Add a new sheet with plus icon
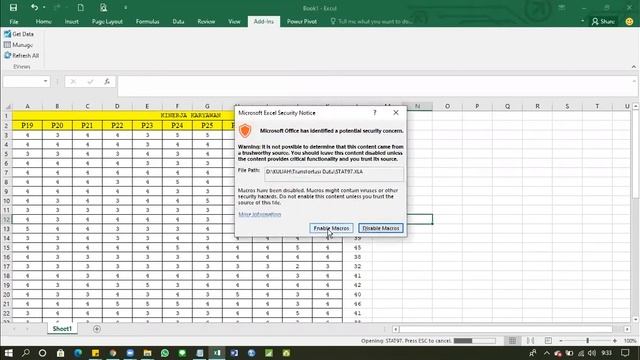The width and height of the screenshot is (640, 360). [97, 329]
